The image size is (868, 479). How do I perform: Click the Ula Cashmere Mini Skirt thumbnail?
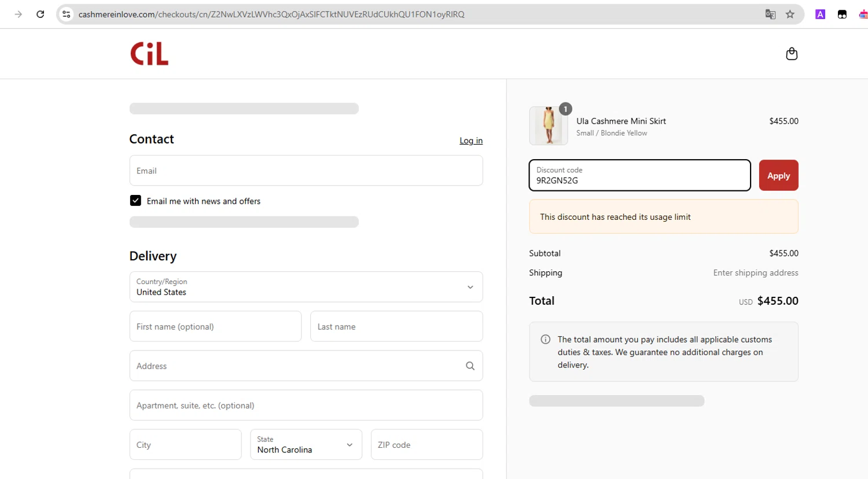point(548,126)
